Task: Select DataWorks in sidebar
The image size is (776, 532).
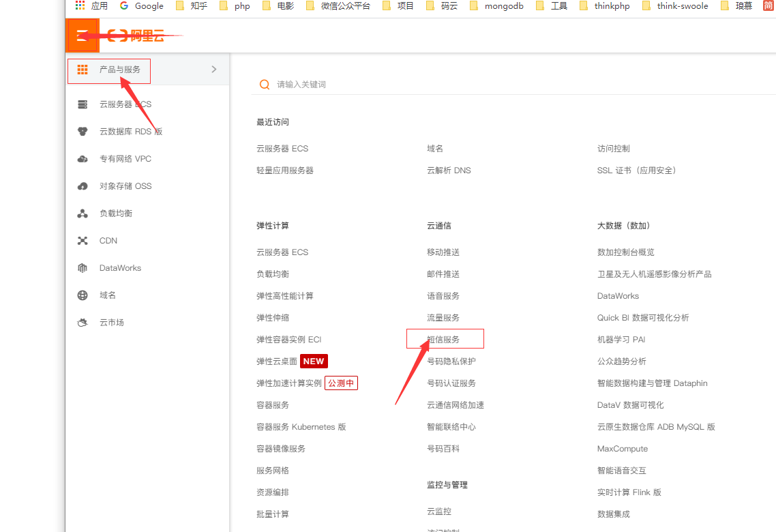Action: 120,268
